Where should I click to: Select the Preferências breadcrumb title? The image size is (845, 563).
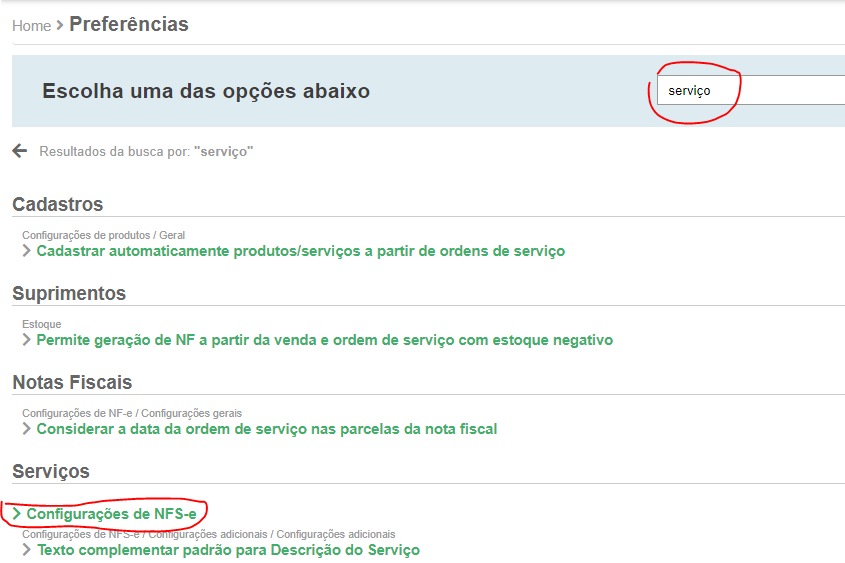(128, 25)
